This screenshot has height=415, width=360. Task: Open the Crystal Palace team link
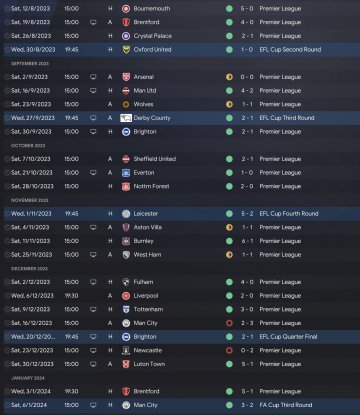coord(153,36)
